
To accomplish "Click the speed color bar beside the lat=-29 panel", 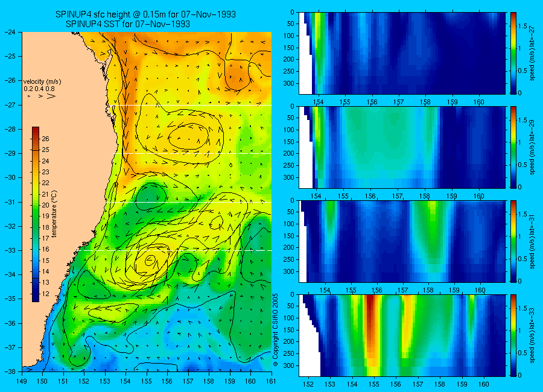I will pyautogui.click(x=513, y=147).
